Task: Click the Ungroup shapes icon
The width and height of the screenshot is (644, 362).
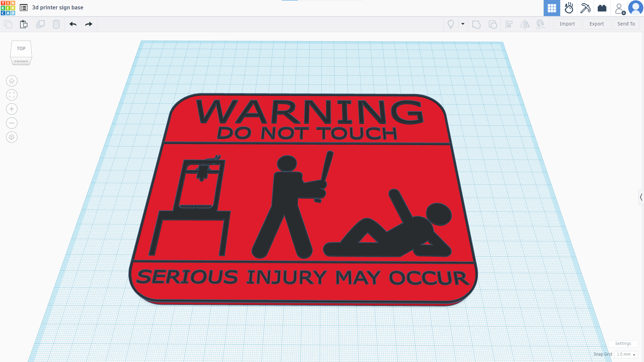Action: [493, 24]
